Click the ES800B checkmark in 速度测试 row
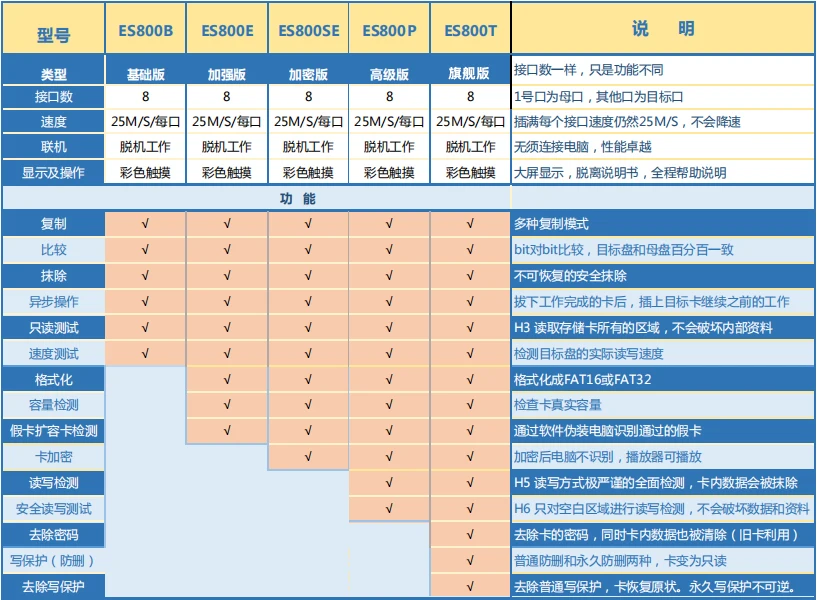Screen dimensions: 817x600 (x=145, y=354)
